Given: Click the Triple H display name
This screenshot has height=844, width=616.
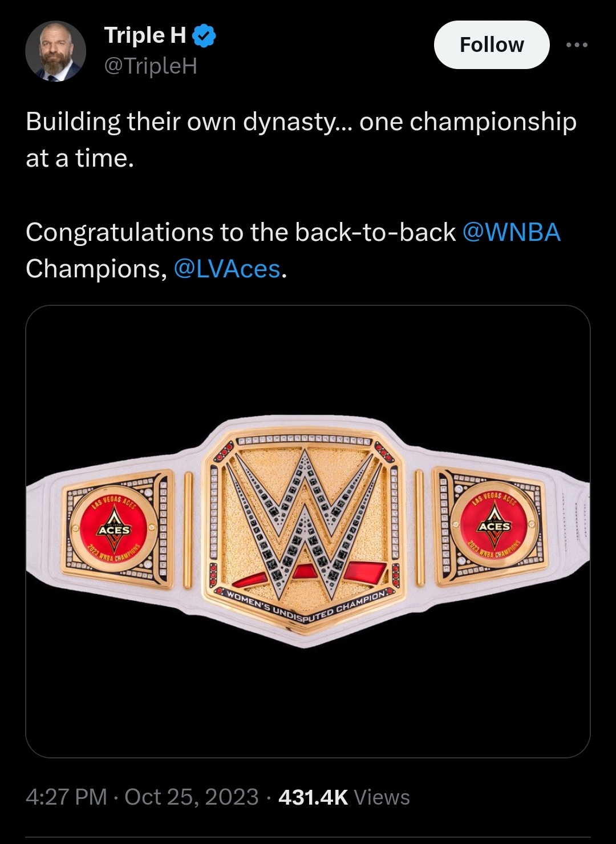Looking at the screenshot, I should click(x=145, y=35).
